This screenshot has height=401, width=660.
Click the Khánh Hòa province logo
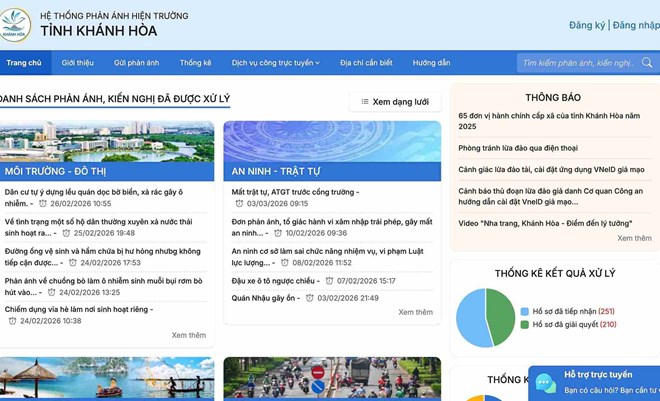[x=16, y=25]
